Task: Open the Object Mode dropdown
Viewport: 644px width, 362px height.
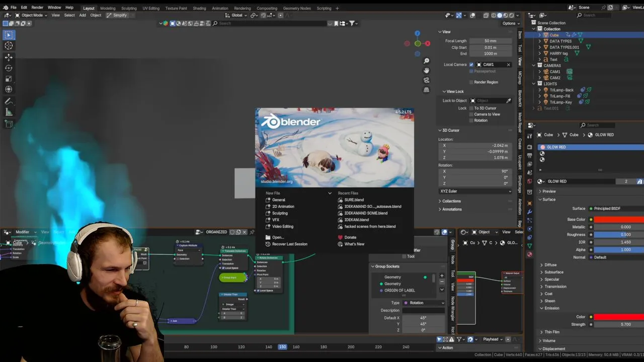Action: click(x=31, y=15)
